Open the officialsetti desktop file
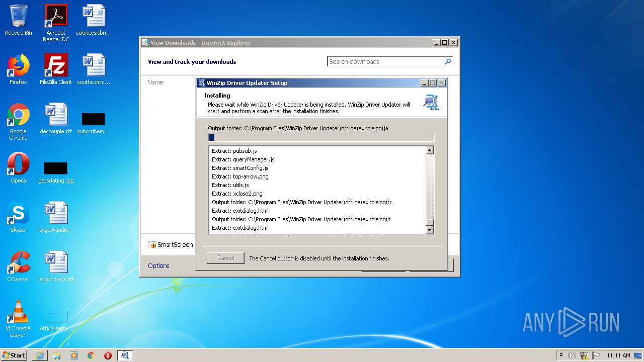The height and width of the screenshot is (362, 644). tap(56, 320)
